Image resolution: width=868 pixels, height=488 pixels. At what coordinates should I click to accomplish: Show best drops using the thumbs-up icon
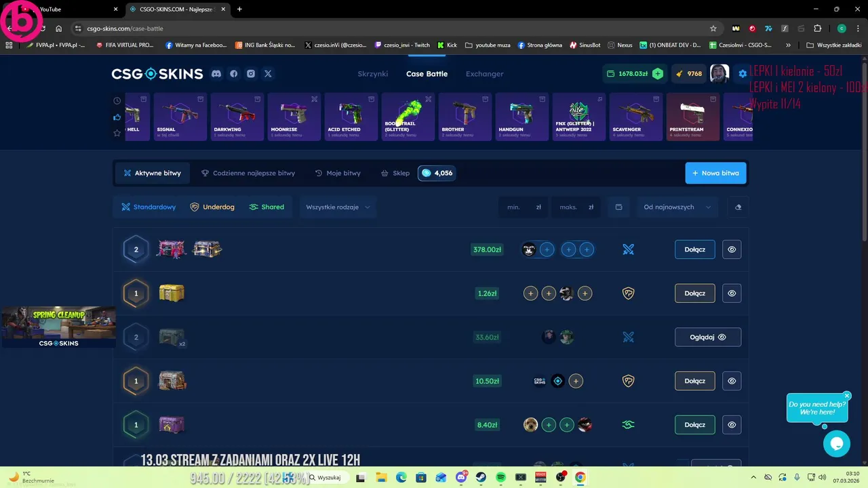tap(117, 117)
